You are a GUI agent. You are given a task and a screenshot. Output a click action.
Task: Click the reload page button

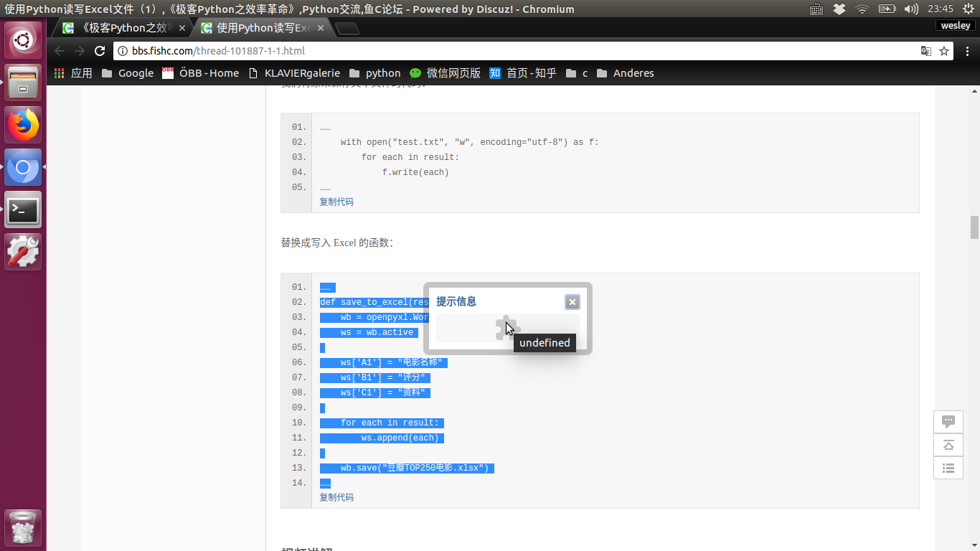point(100,51)
